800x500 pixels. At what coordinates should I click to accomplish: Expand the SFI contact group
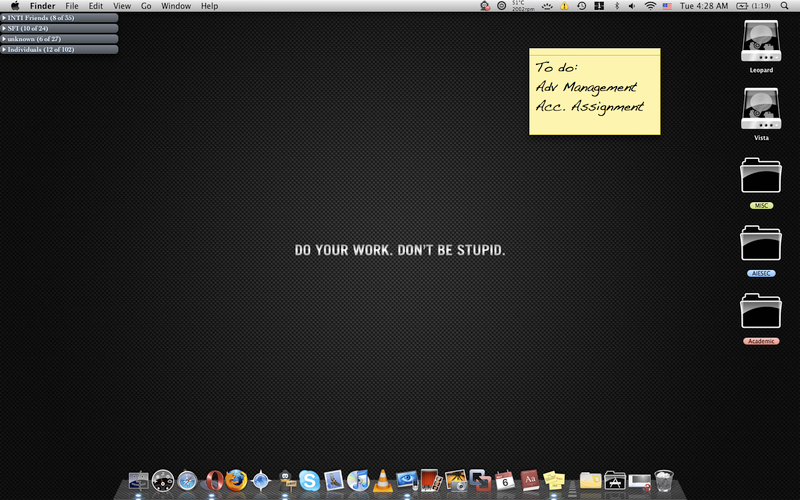(x=5, y=28)
